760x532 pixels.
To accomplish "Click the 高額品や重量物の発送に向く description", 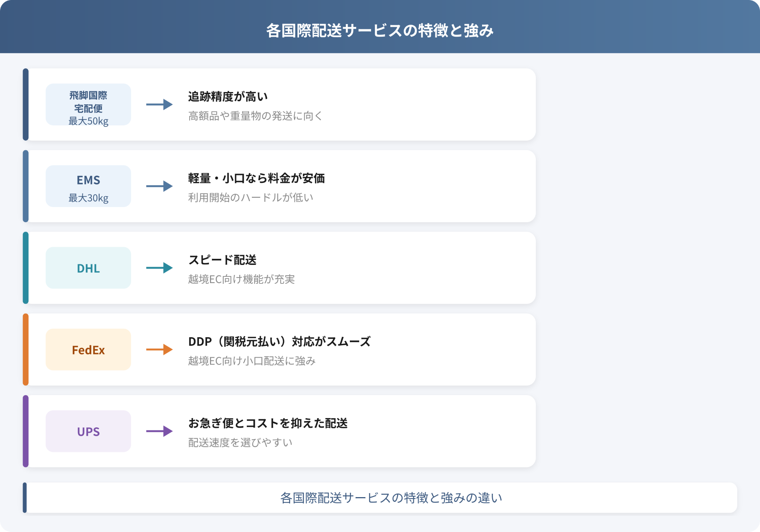I will [255, 116].
